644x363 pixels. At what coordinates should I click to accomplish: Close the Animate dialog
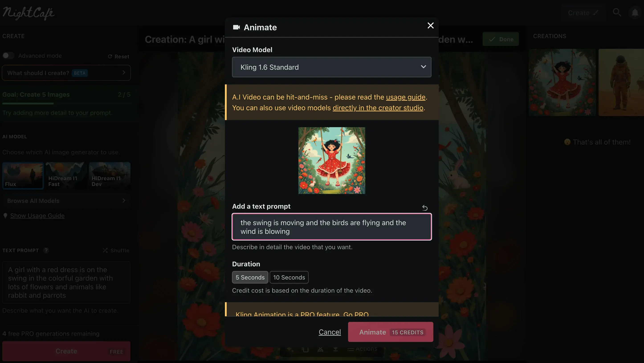(430, 26)
